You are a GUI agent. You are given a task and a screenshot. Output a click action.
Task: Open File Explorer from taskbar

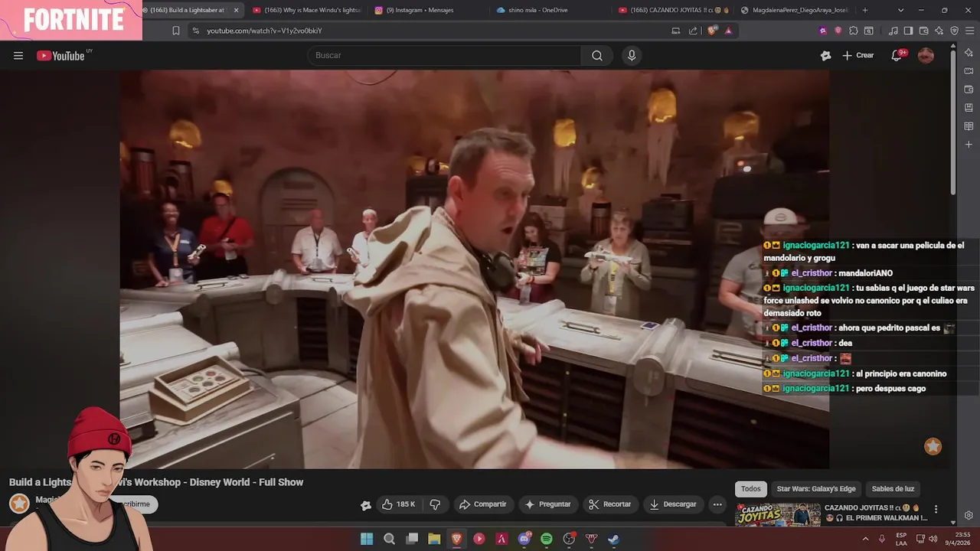[x=434, y=539]
